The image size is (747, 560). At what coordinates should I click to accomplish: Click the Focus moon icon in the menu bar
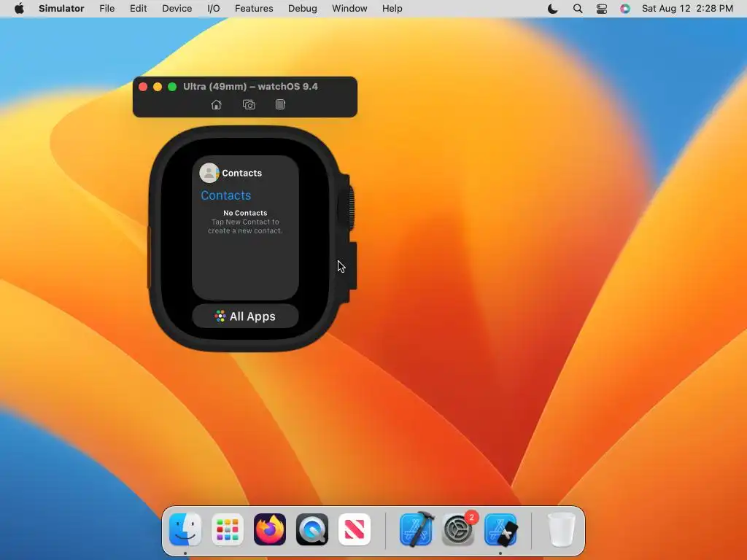click(x=553, y=9)
